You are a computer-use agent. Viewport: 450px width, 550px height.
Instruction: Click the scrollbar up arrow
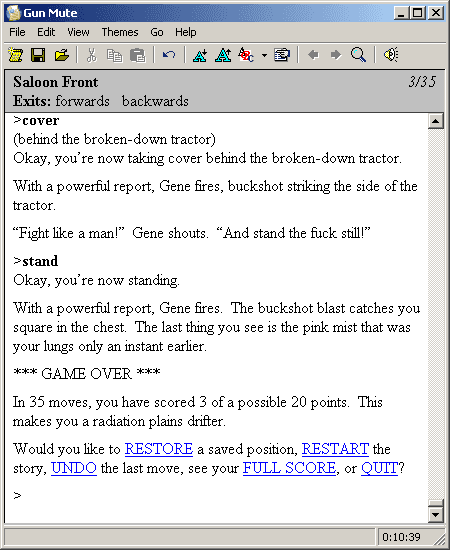[436, 121]
